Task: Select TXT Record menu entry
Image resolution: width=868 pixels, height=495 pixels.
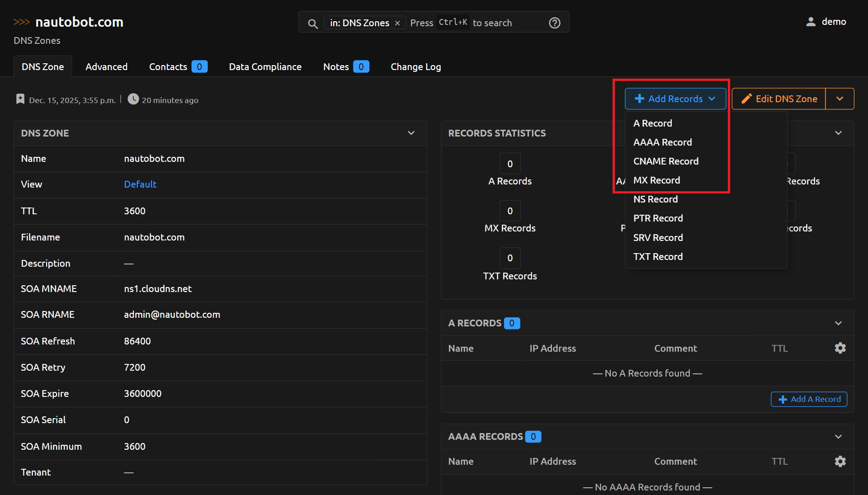Action: pyautogui.click(x=658, y=257)
